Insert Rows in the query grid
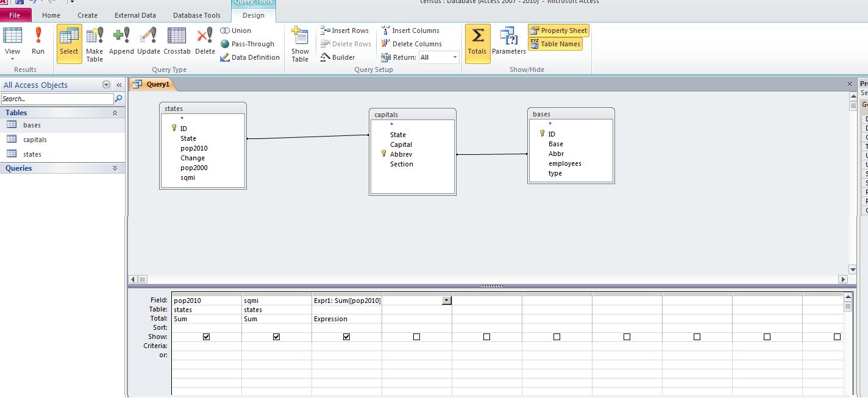 click(x=344, y=30)
